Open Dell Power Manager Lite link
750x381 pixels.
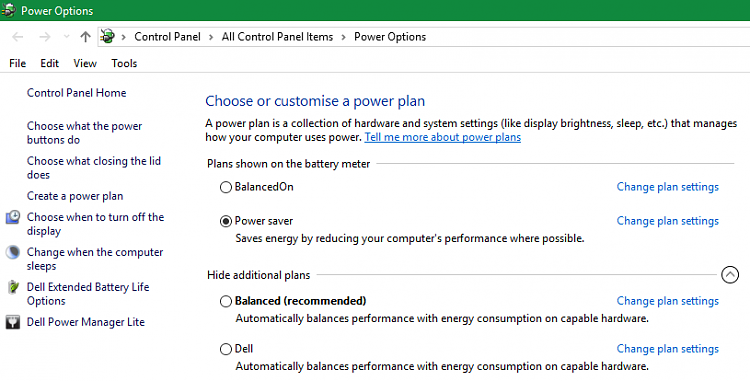point(86,322)
